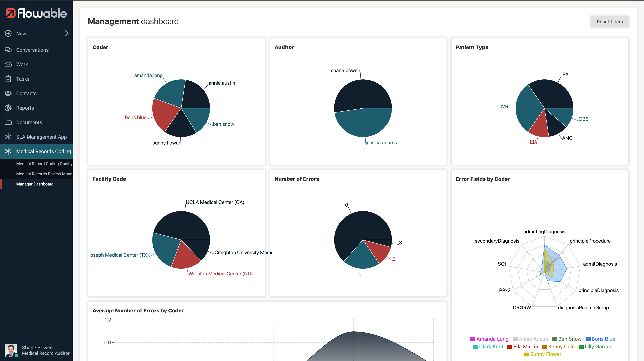Click the sunny.flower label in Coder chart
The image size is (644, 361).
(166, 143)
